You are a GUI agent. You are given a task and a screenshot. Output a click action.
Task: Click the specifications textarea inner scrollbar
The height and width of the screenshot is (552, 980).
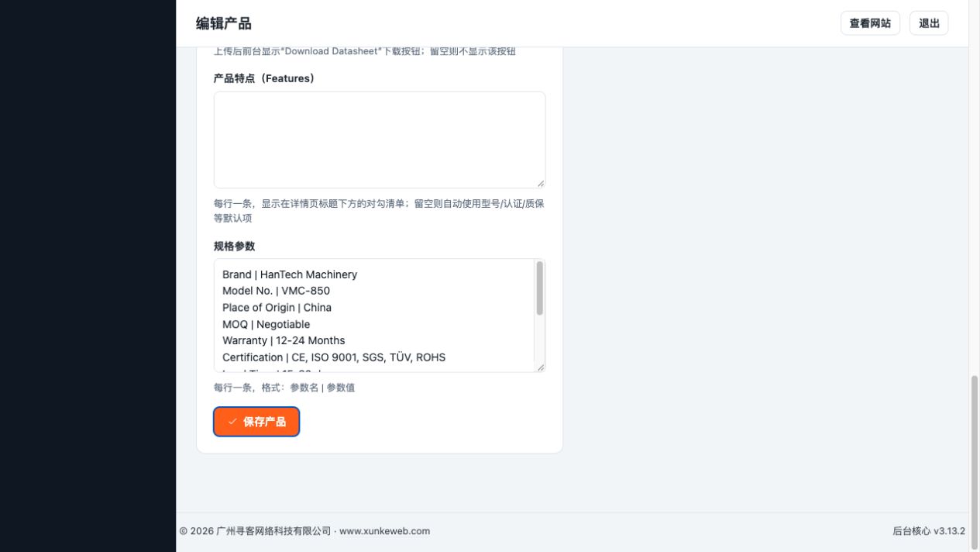540,288
